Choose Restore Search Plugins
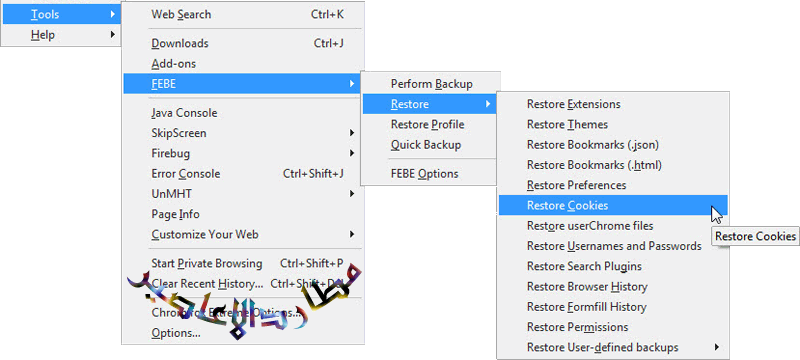The image size is (800, 360). [x=613, y=266]
